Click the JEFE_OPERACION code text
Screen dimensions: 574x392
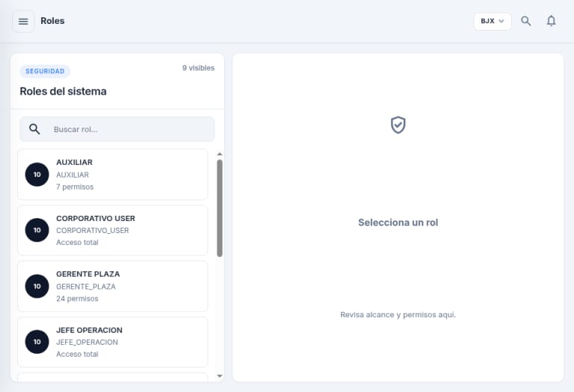(x=87, y=342)
